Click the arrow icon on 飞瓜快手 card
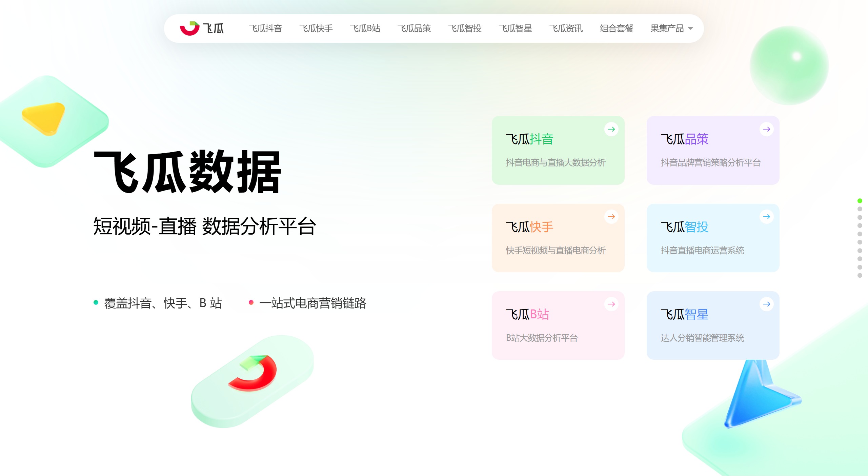This screenshot has width=868, height=476. [x=612, y=217]
